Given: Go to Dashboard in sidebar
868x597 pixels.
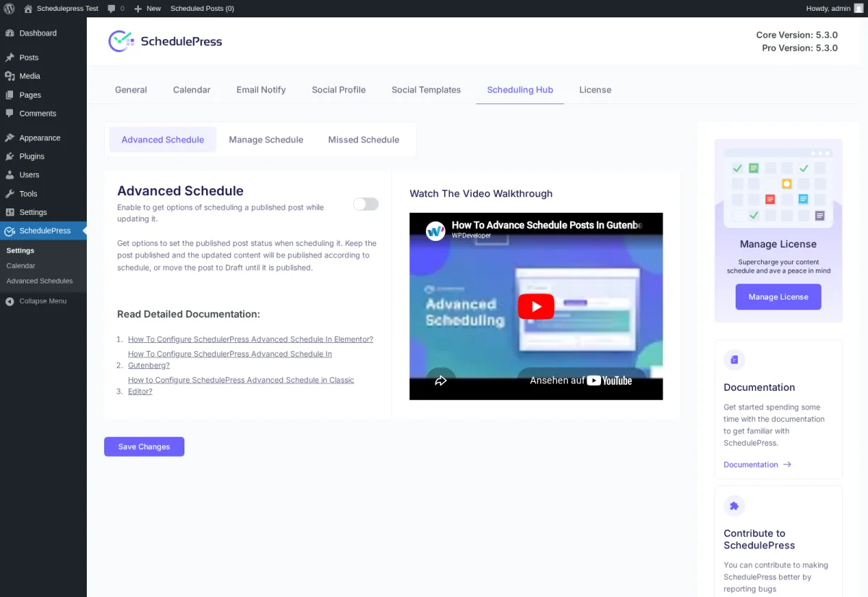Looking at the screenshot, I should pyautogui.click(x=38, y=33).
